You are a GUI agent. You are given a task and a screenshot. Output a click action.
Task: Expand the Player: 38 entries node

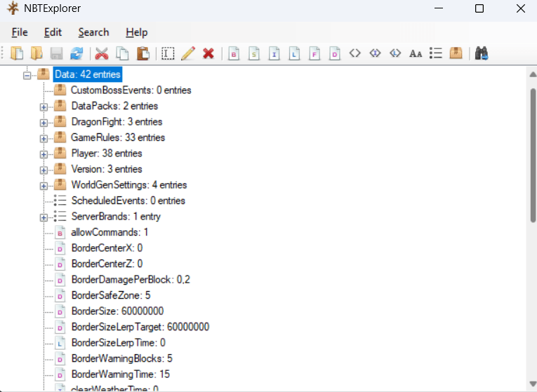(x=44, y=154)
